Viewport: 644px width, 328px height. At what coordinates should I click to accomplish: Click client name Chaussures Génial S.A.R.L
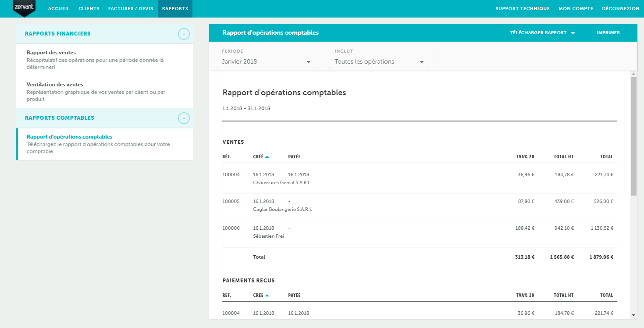click(x=282, y=182)
